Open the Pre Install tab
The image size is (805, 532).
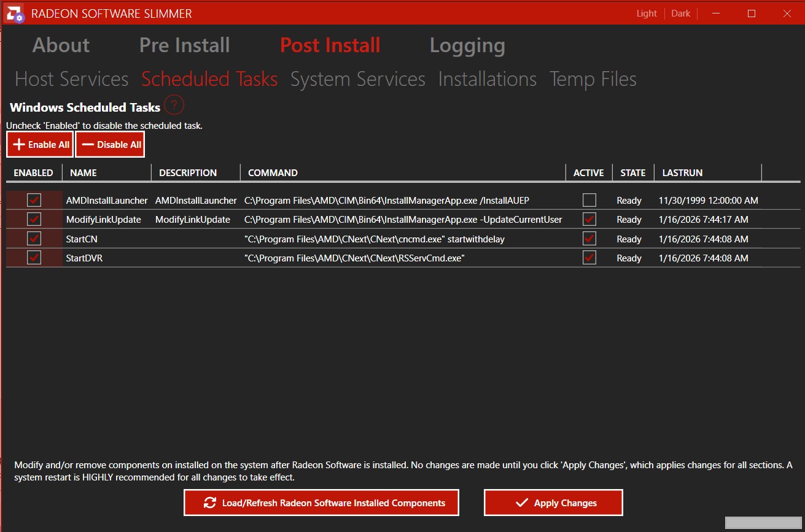coord(185,45)
